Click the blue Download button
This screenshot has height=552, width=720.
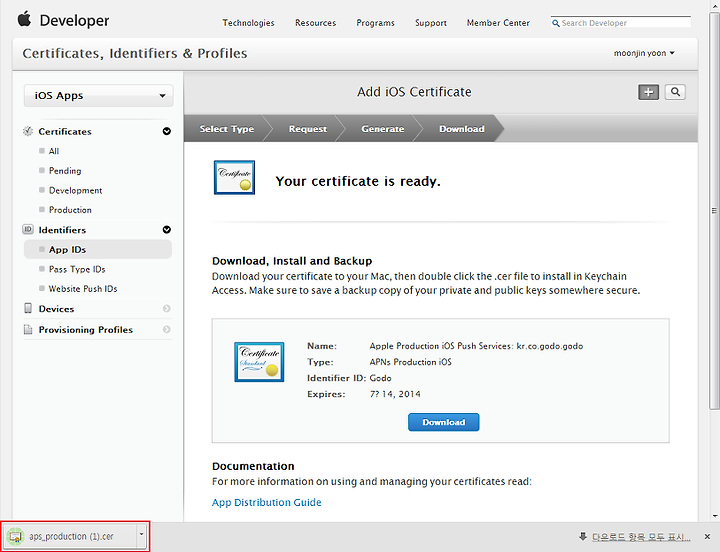pos(444,422)
